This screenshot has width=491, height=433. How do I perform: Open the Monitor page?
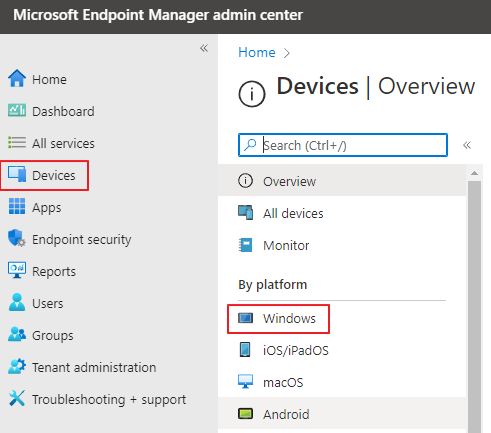coord(342,245)
